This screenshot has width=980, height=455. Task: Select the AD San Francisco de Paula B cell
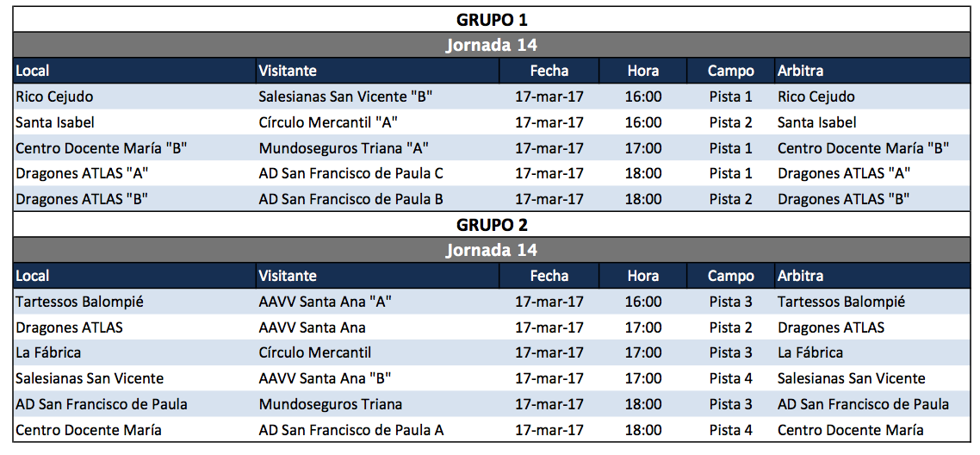pos(351,199)
